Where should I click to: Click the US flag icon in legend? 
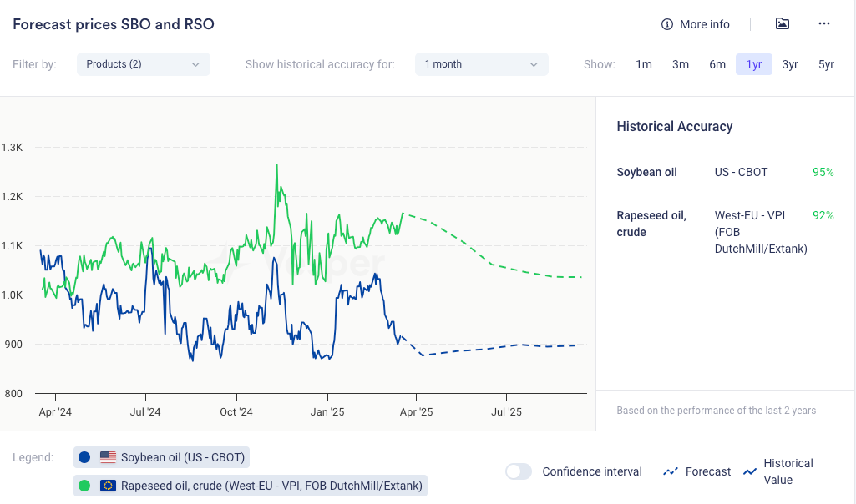108,457
